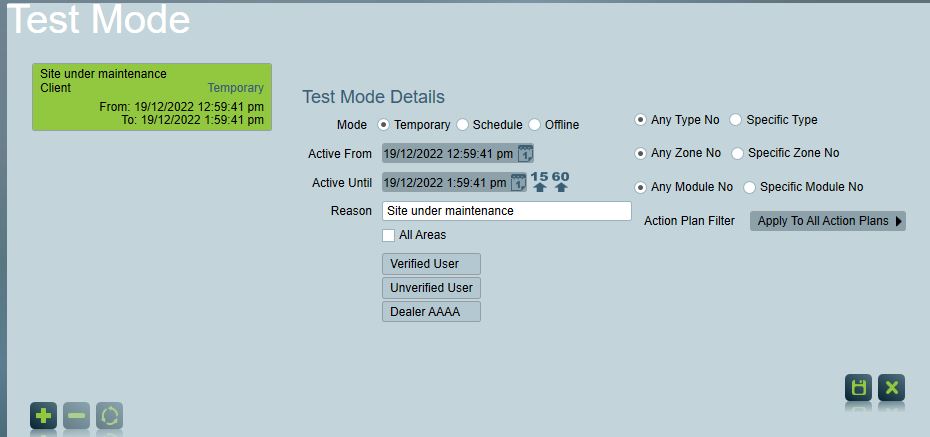
Task: Click the minus remove button
Action: [x=77, y=416]
